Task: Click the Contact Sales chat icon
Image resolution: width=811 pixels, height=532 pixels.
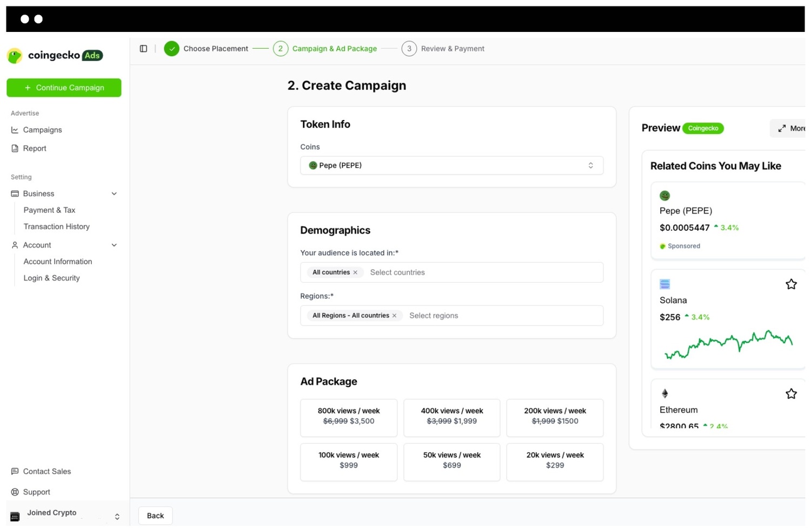Action: click(15, 471)
